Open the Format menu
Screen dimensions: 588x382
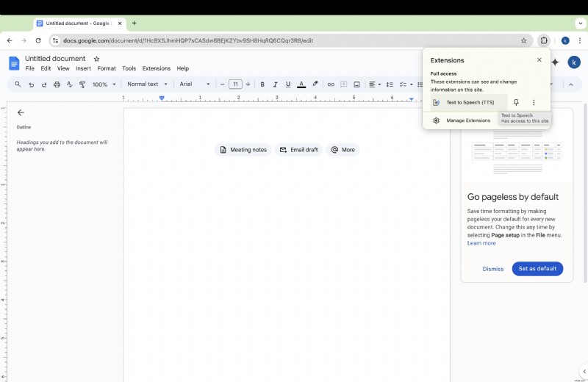[x=107, y=68]
